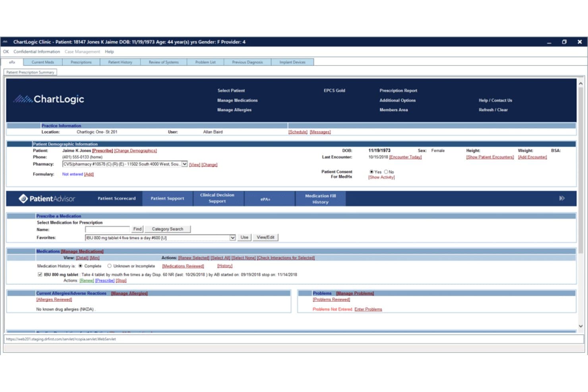This screenshot has height=392, width=588.
Task: Click the Category Search button
Action: (167, 229)
